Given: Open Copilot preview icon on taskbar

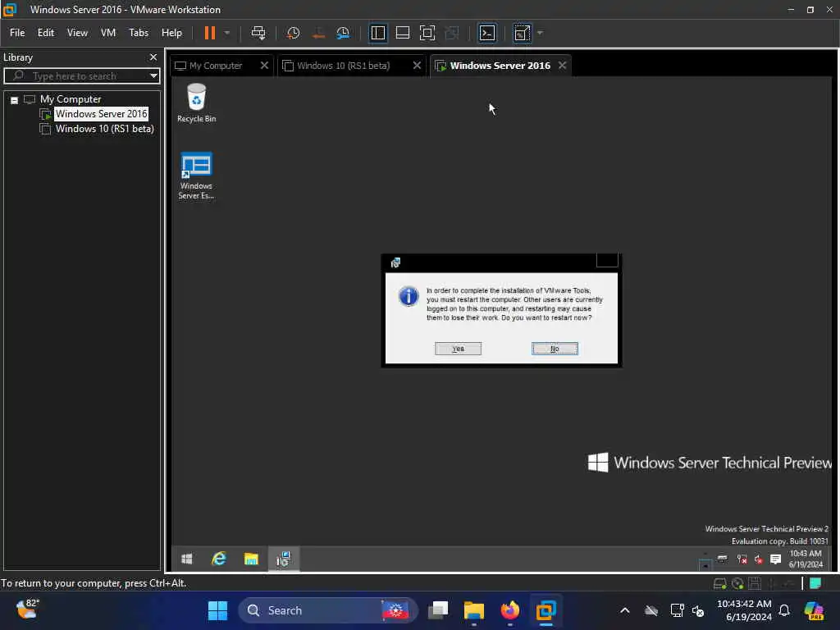Looking at the screenshot, I should point(814,610).
